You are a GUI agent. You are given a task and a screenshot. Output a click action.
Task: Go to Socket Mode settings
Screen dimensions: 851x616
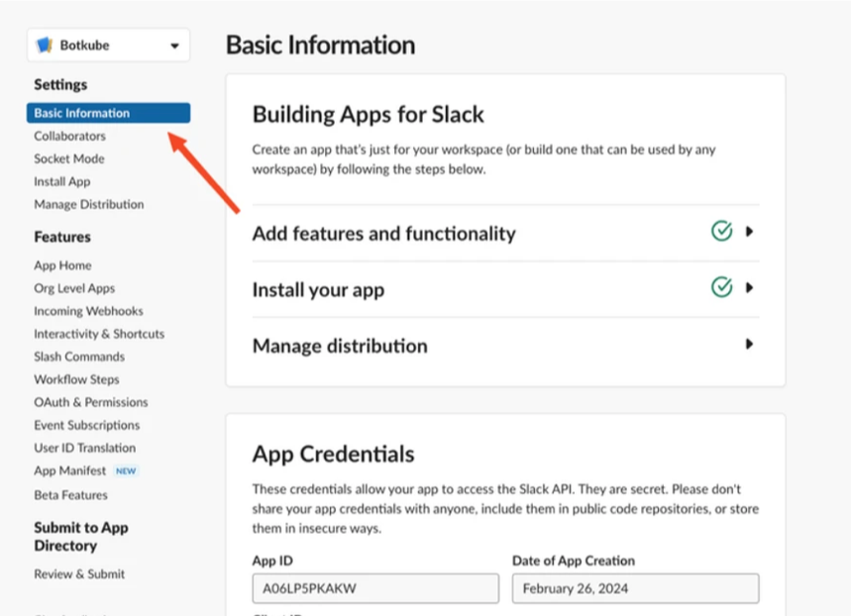[68, 158]
